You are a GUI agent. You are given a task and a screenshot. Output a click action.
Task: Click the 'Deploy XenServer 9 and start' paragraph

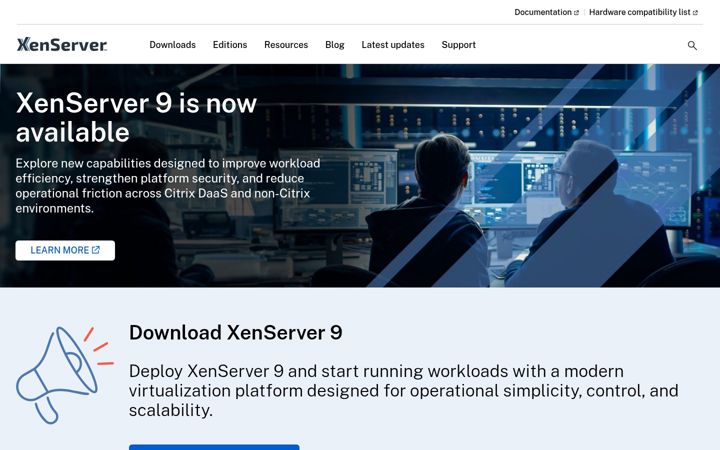click(404, 390)
